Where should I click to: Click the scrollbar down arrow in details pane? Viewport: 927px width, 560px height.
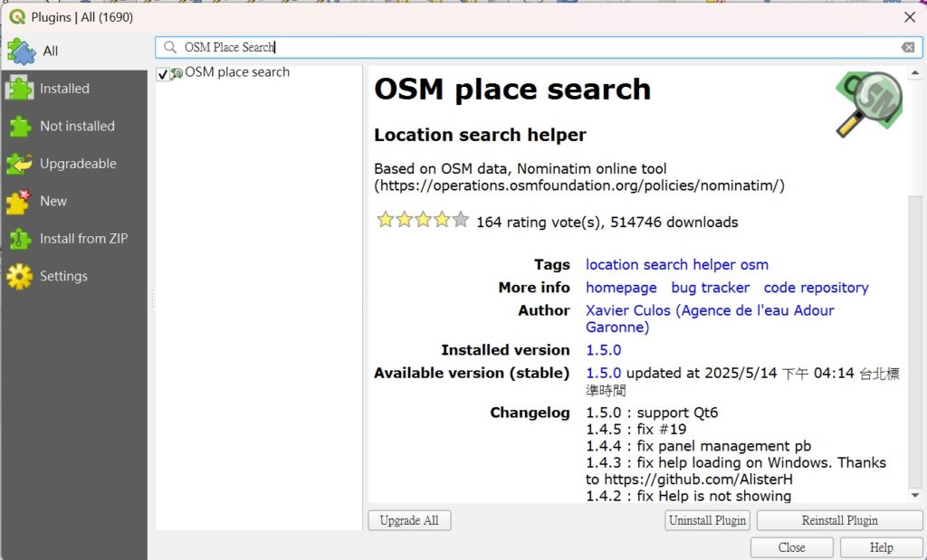click(x=914, y=495)
